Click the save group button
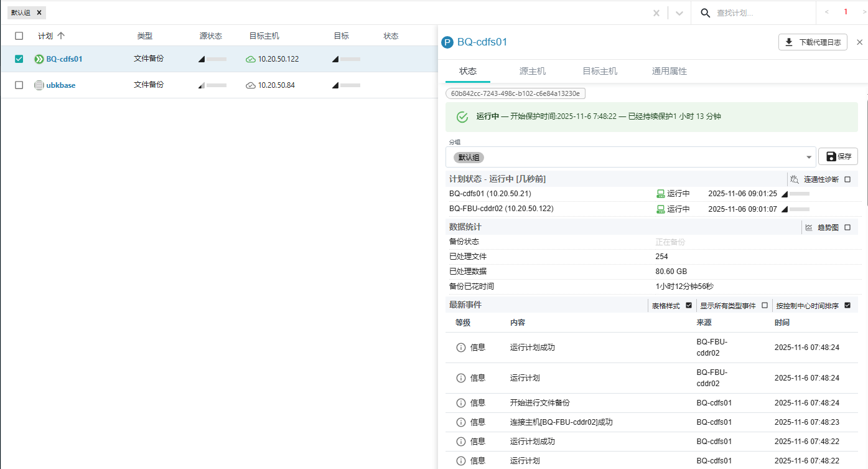Screen dimensions: 868x469 [838, 156]
